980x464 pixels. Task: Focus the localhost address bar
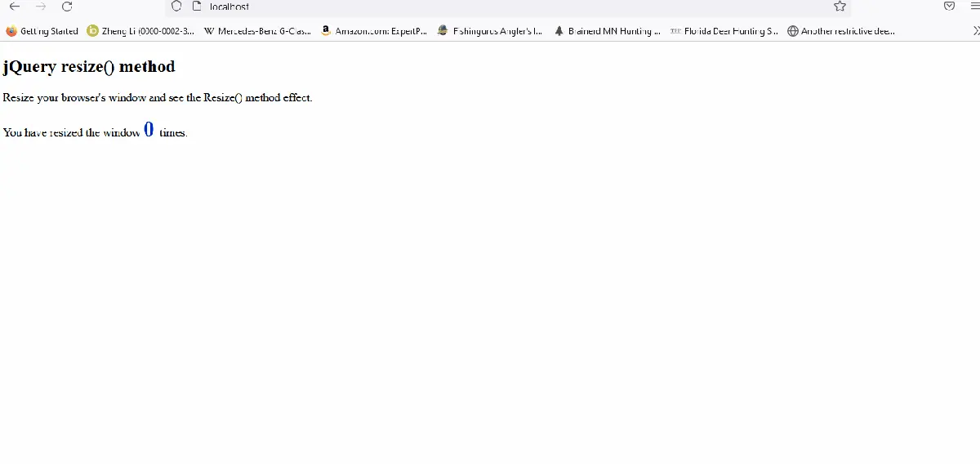click(506, 7)
